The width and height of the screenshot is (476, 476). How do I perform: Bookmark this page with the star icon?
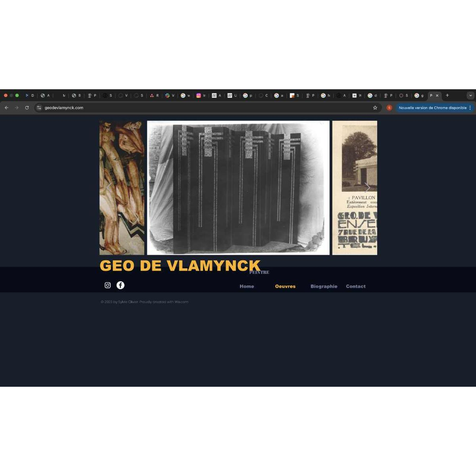pos(375,107)
